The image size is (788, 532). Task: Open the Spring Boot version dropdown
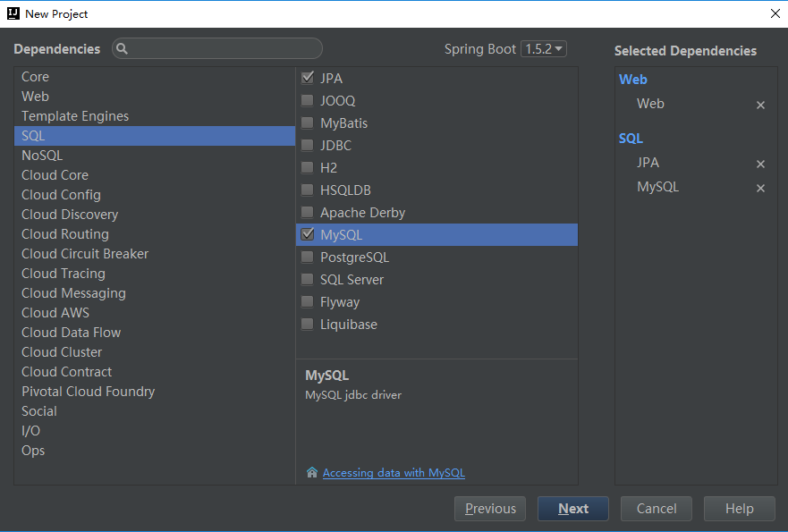(544, 49)
